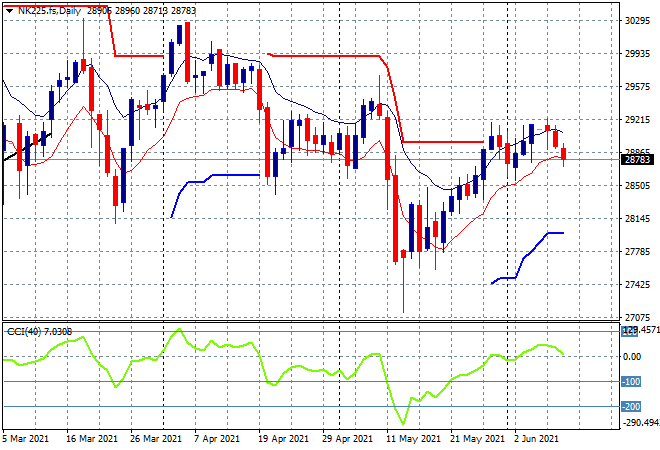Click the 29 Apr 2021 date label
Viewport: 660px width, 450px height.
coord(348,439)
